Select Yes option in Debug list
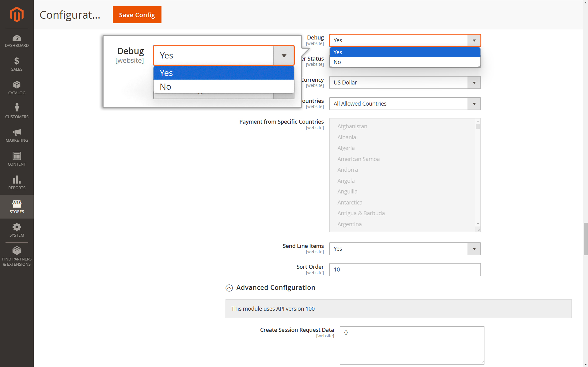Image resolution: width=588 pixels, height=367 pixels. point(405,52)
